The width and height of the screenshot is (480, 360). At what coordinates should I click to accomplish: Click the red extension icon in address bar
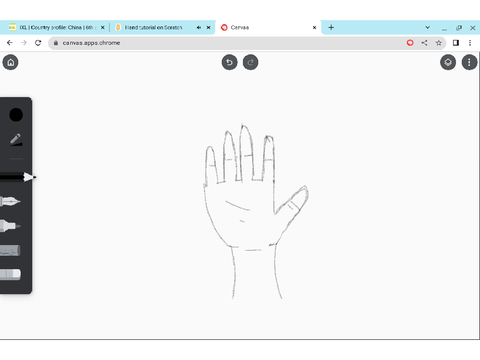pos(410,43)
